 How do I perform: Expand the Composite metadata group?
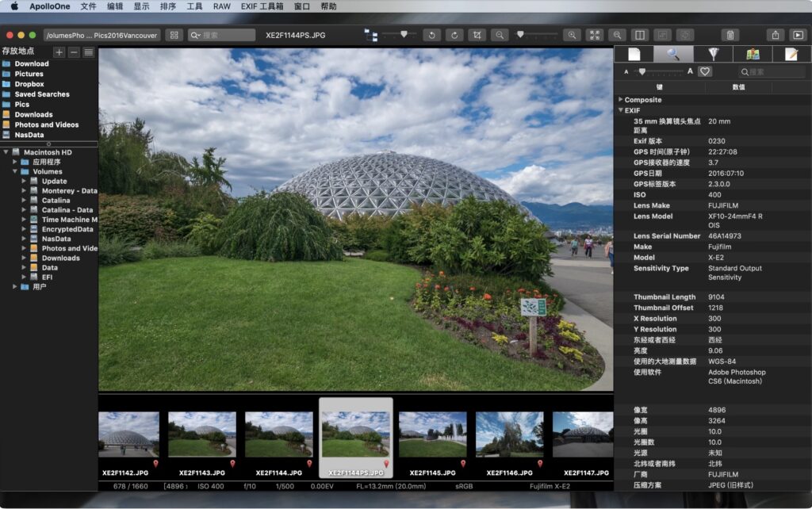621,100
